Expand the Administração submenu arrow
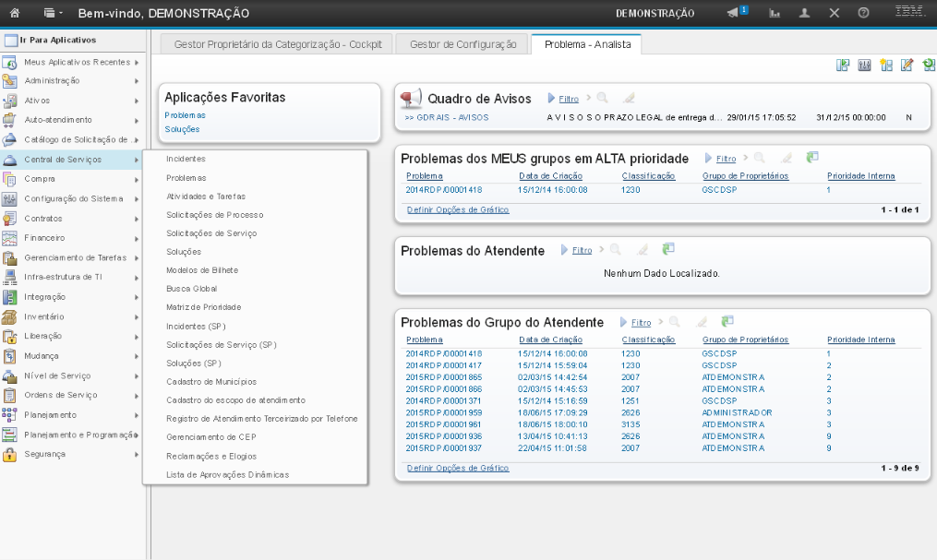The height and width of the screenshot is (560, 937). [x=136, y=81]
